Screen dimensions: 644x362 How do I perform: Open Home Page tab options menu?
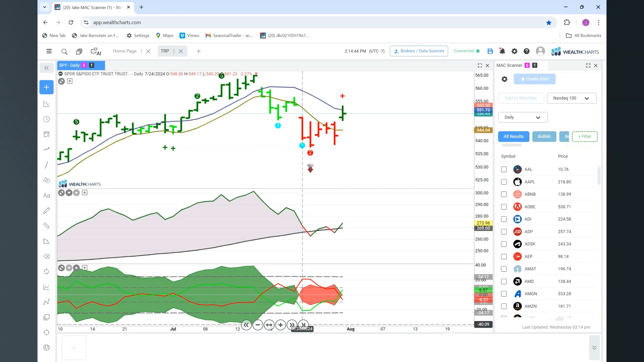(x=141, y=51)
